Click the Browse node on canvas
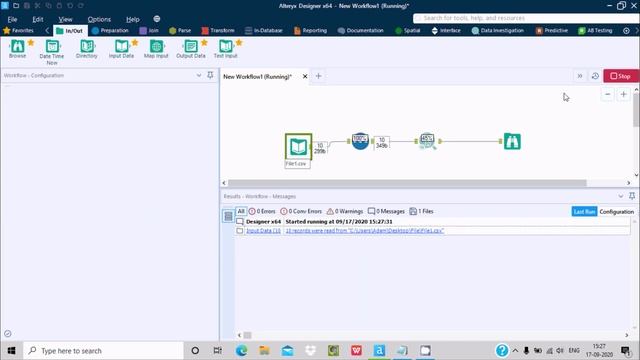 [x=512, y=141]
